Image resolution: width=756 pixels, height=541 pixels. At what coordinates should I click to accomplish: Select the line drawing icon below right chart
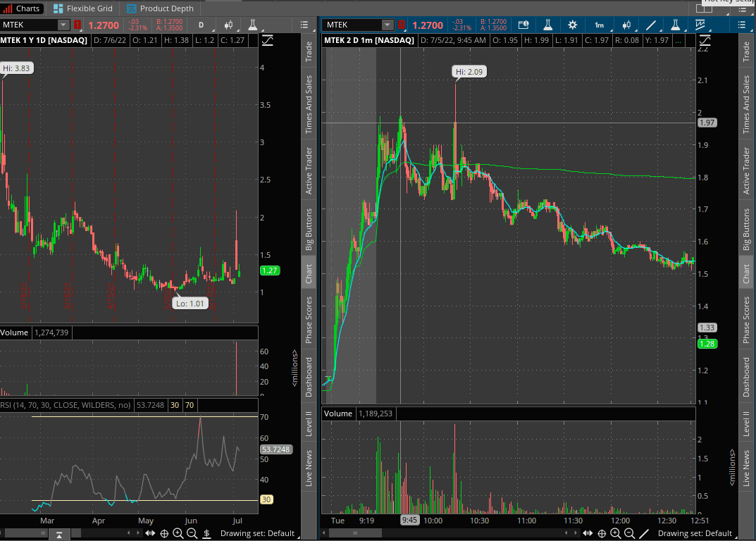(x=644, y=533)
